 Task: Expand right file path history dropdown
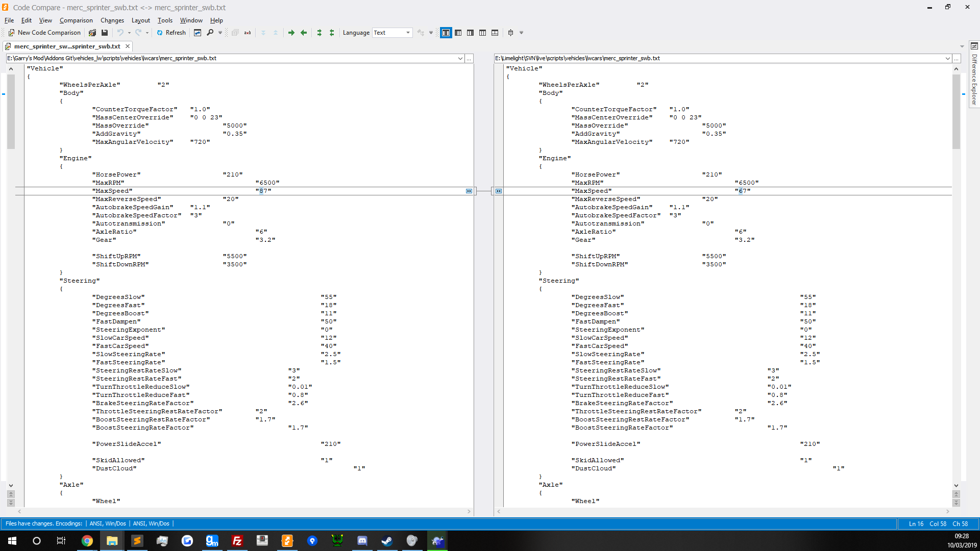point(948,59)
